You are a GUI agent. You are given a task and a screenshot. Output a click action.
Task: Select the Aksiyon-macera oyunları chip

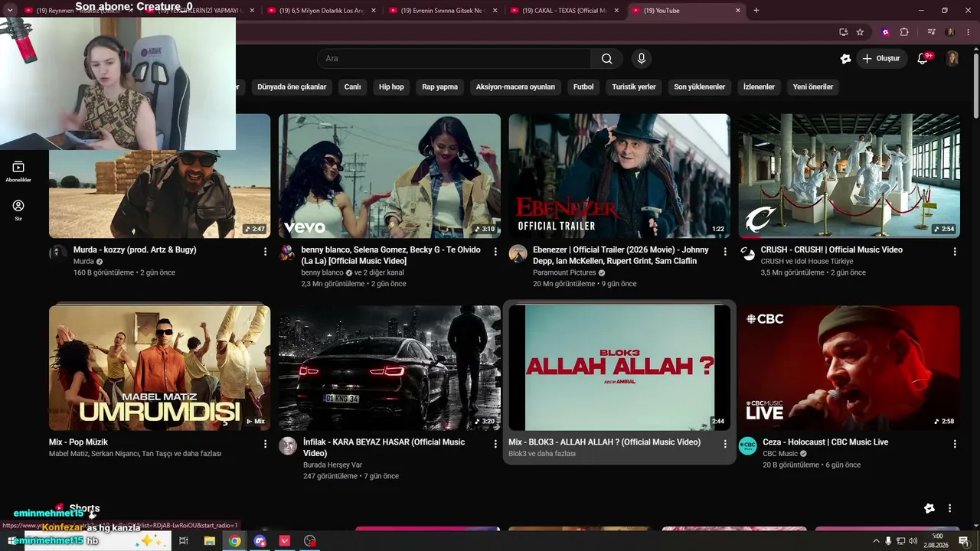tap(515, 87)
